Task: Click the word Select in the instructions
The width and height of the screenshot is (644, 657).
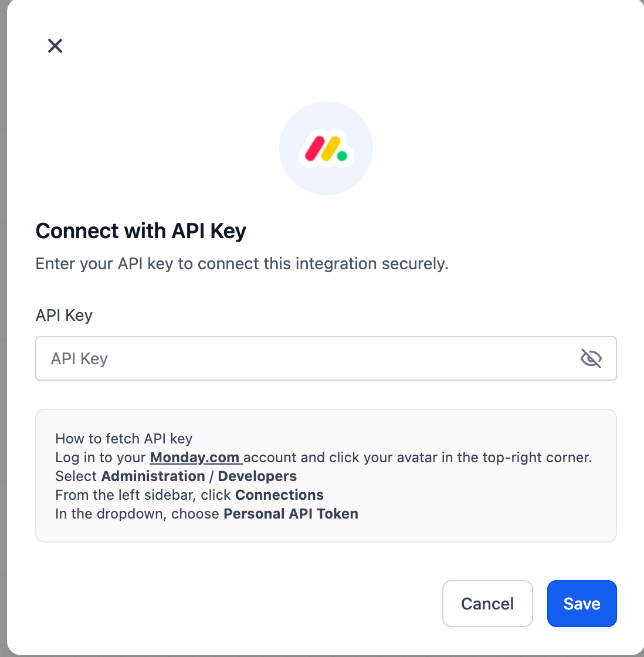Action: click(76, 476)
